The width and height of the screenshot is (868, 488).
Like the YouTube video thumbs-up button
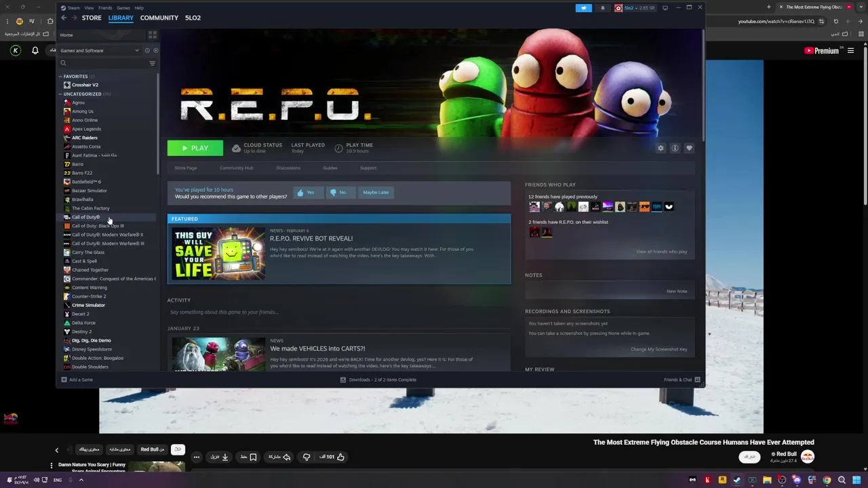pos(332,457)
